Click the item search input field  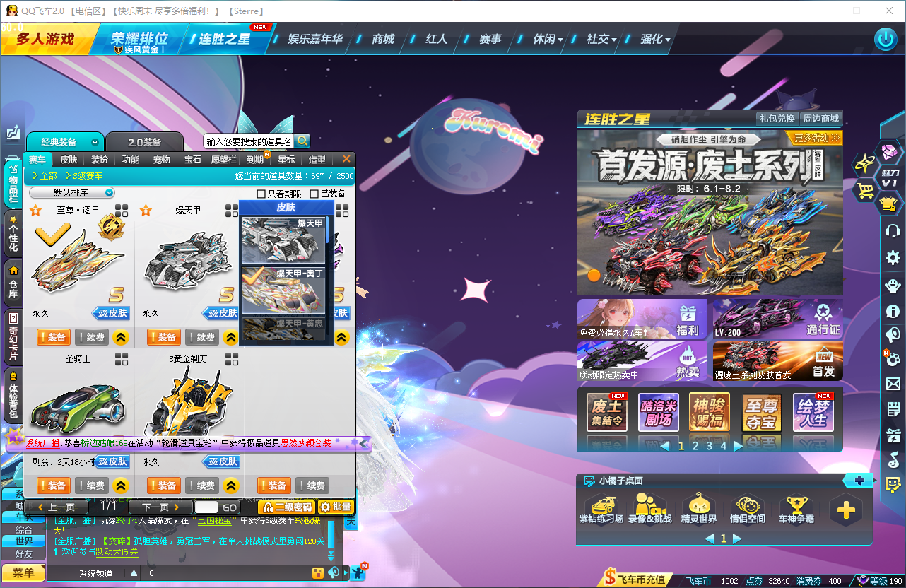pos(248,141)
